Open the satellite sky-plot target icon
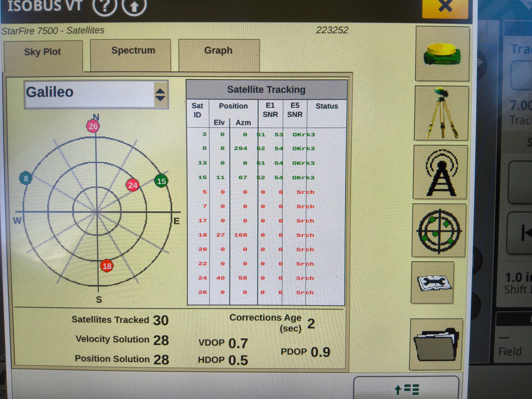 point(439,230)
